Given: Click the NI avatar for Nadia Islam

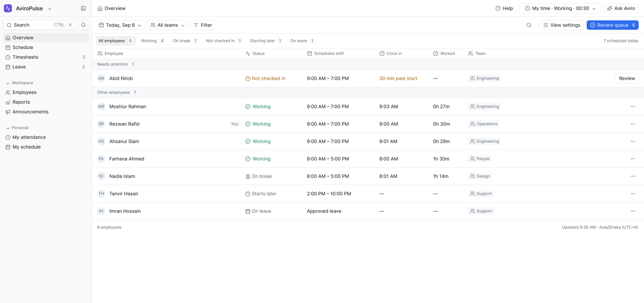Looking at the screenshot, I should coord(101,176).
